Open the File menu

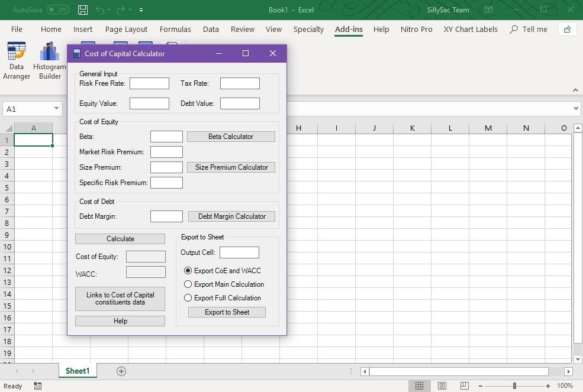(x=17, y=29)
